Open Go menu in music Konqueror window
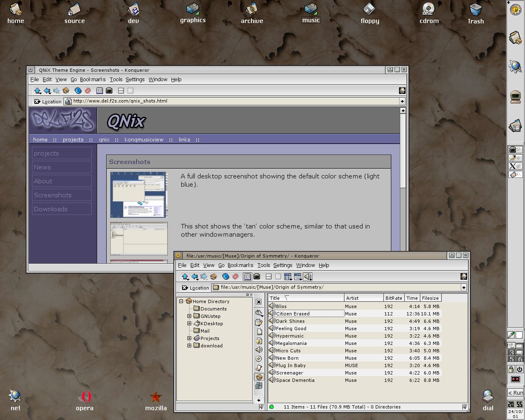 click(x=221, y=265)
